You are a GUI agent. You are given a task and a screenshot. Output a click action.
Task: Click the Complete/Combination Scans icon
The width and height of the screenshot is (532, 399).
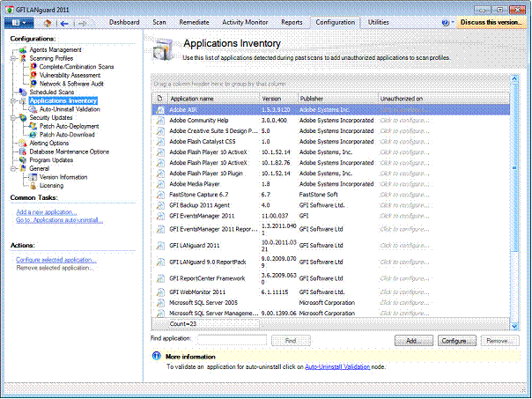pos(33,67)
